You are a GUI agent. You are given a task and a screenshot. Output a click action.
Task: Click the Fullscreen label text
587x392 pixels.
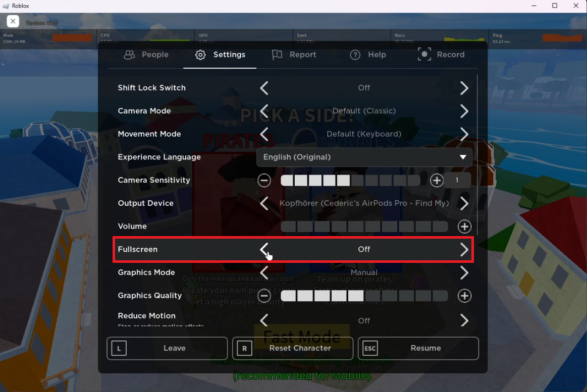tap(137, 250)
